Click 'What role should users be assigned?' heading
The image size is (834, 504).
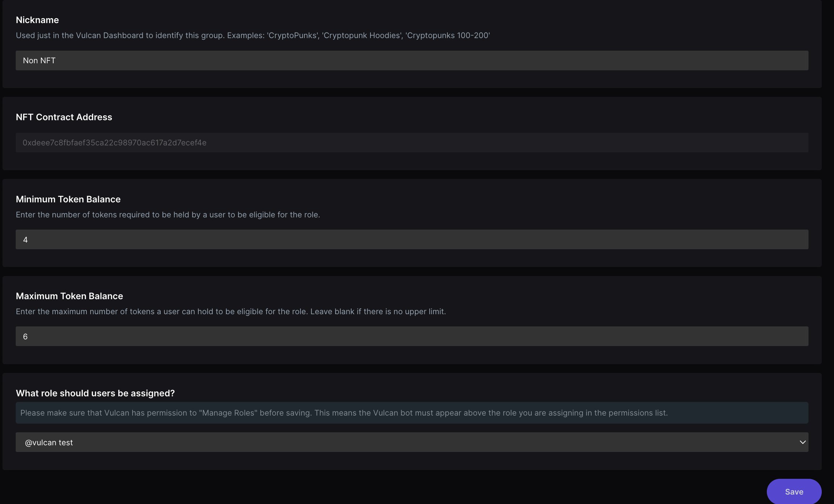point(95,393)
